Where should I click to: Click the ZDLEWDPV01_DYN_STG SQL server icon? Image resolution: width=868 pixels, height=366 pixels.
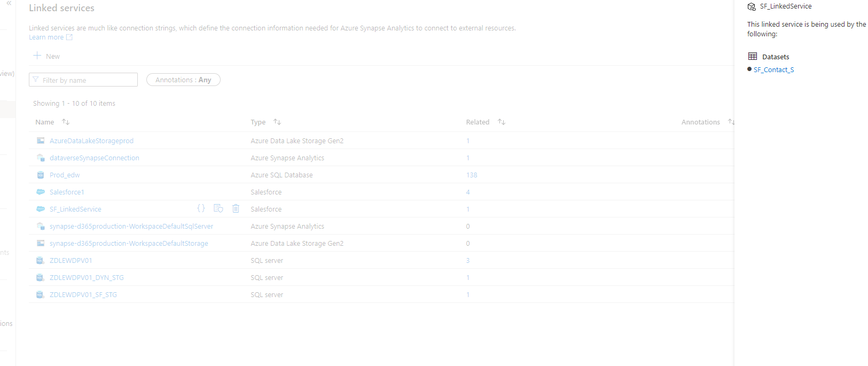pyautogui.click(x=40, y=277)
